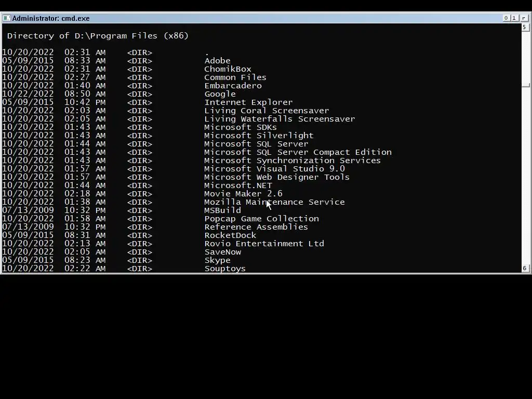The height and width of the screenshot is (399, 532).
Task: Click the Living Waterfalls Screensaver entry
Action: point(280,119)
